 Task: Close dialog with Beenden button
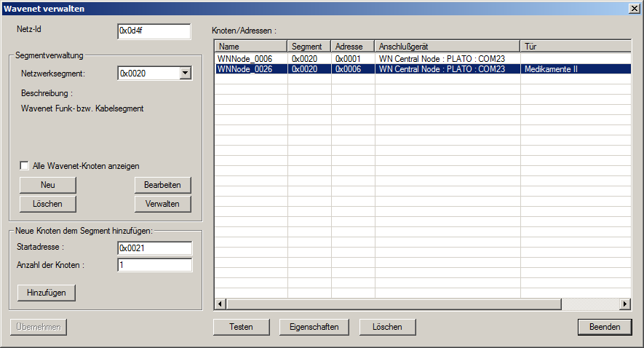[605, 327]
